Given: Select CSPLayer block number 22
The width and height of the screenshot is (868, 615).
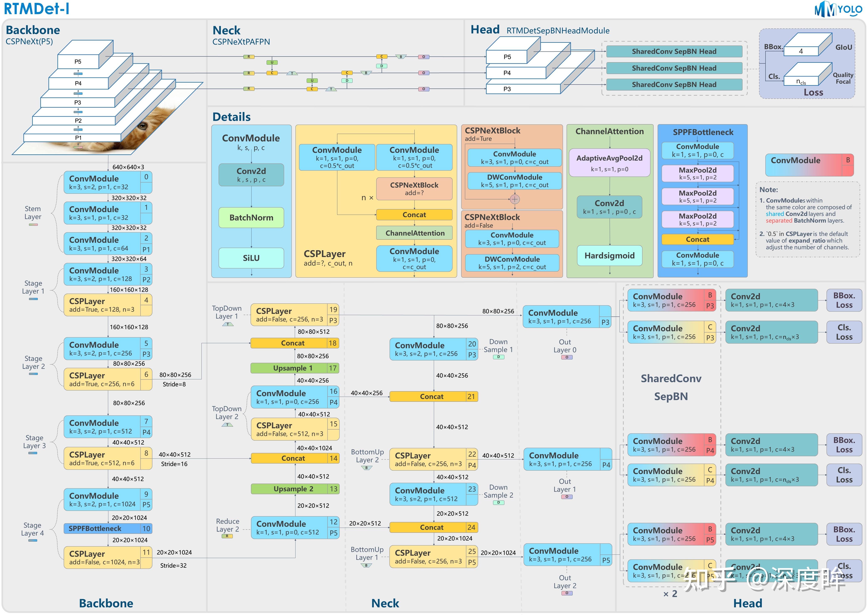Looking at the screenshot, I should click(434, 459).
